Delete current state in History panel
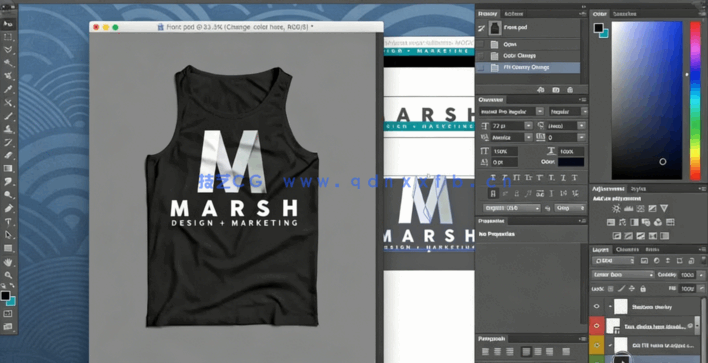708x363 pixels. coord(570,90)
